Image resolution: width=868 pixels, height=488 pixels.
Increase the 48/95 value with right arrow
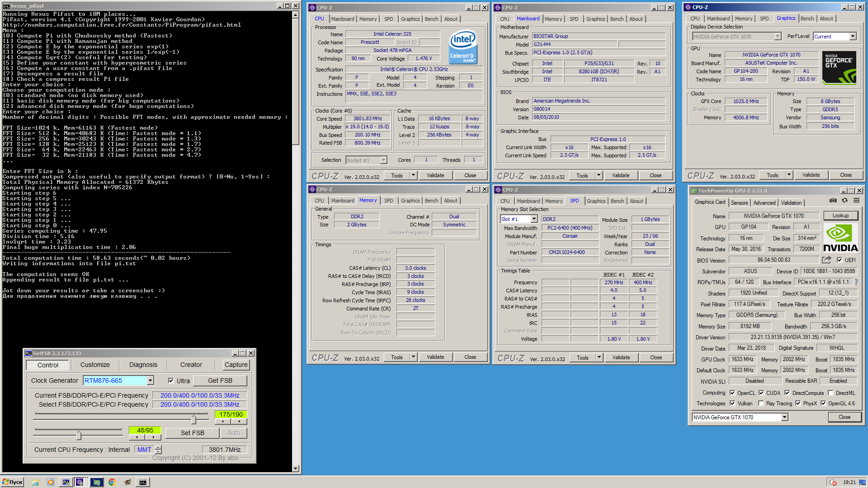153,437
